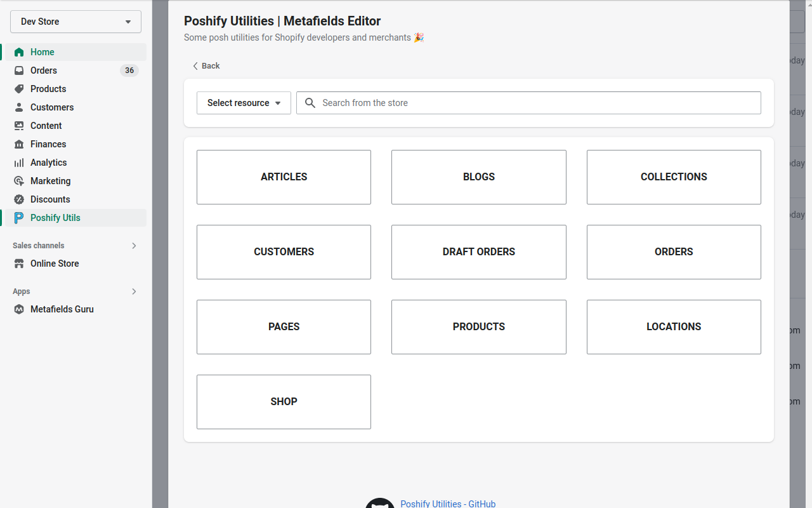Click the Orders inbox icon

point(19,70)
